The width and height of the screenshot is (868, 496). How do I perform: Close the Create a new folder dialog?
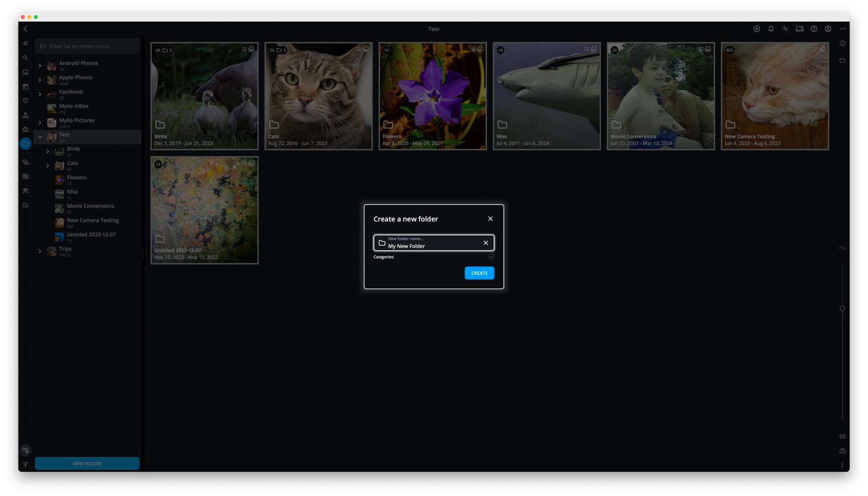coord(490,219)
